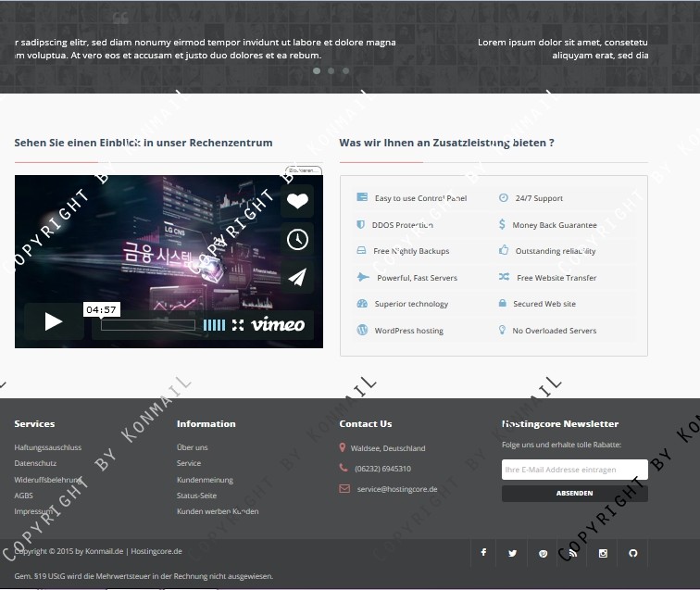Viewport: 700px width, 590px height.
Task: Select the third testimonial slider dot
Action: click(346, 70)
